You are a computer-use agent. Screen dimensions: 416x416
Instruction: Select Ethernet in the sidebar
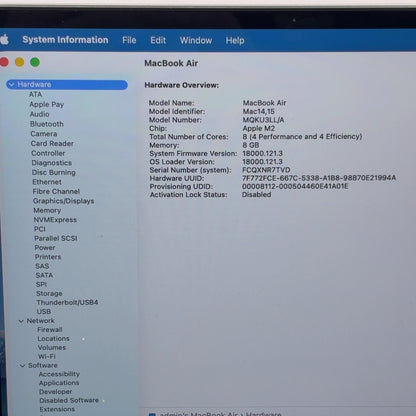pos(47,182)
